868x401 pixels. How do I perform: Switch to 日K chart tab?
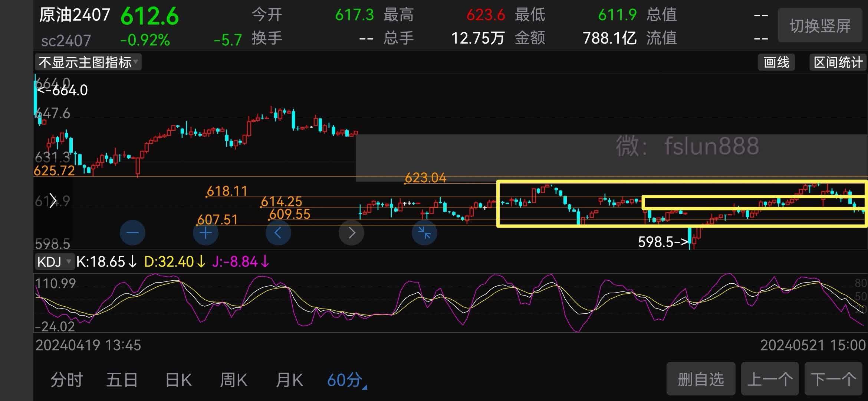pyautogui.click(x=178, y=380)
